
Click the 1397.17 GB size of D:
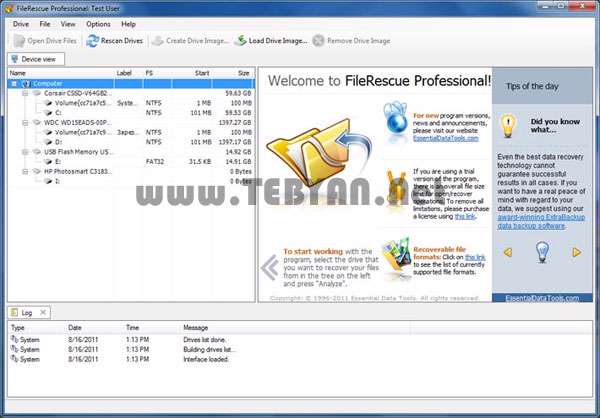[235, 142]
